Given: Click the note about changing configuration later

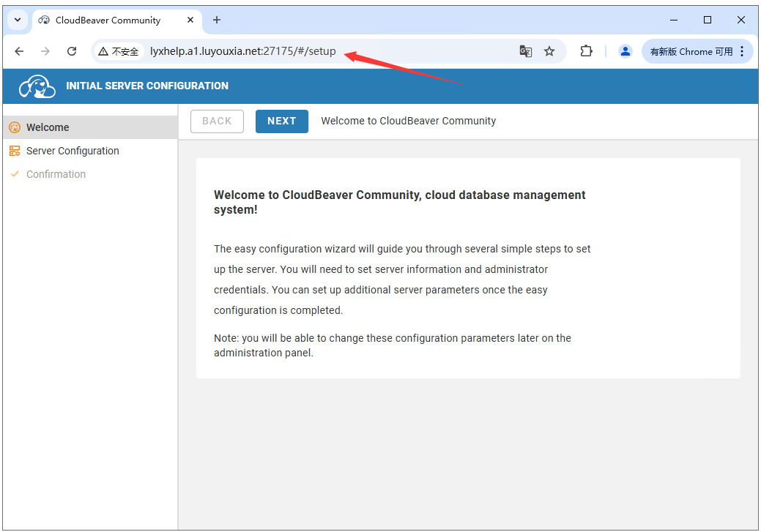Looking at the screenshot, I should point(392,345).
